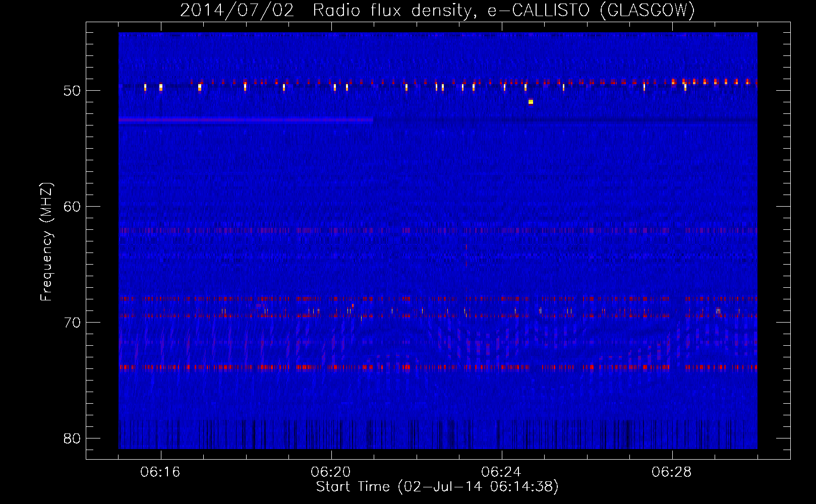Click the red interference line near 74 MHz
816x504 pixels.
click(438, 367)
